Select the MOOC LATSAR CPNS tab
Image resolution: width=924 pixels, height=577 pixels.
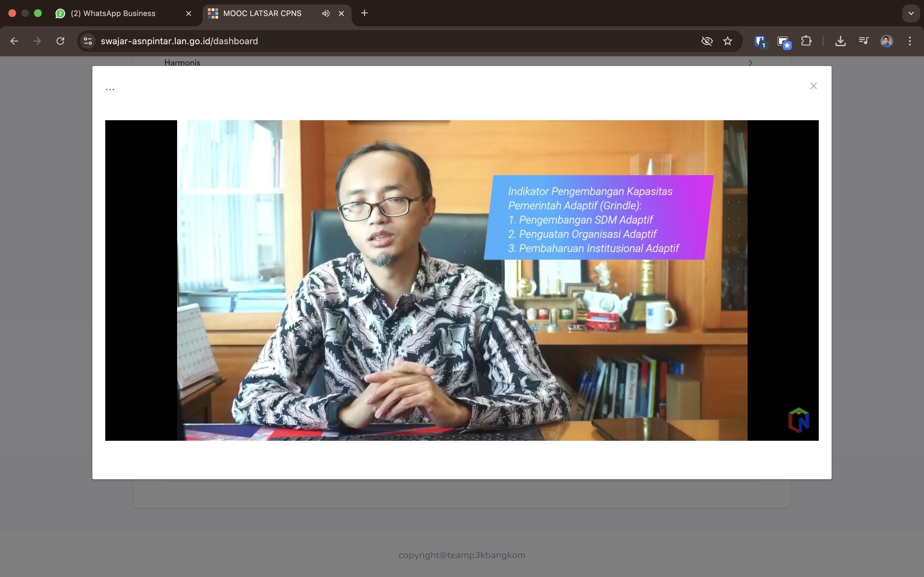262,13
